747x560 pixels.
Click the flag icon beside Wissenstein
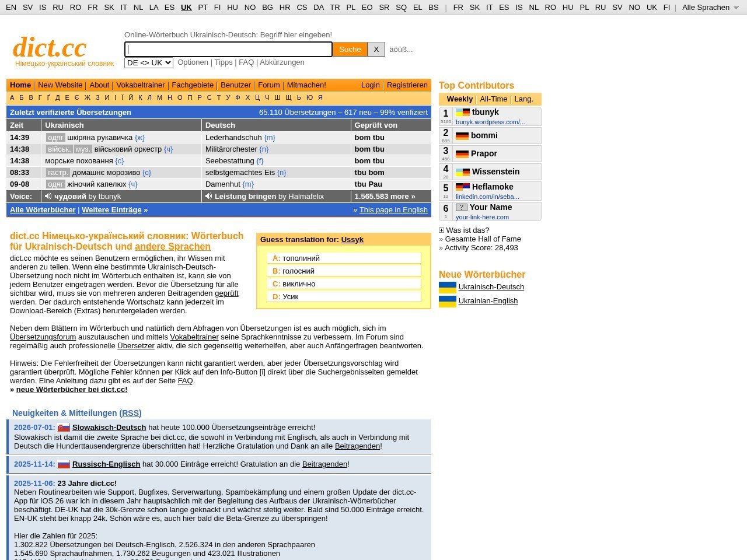coord(463,172)
